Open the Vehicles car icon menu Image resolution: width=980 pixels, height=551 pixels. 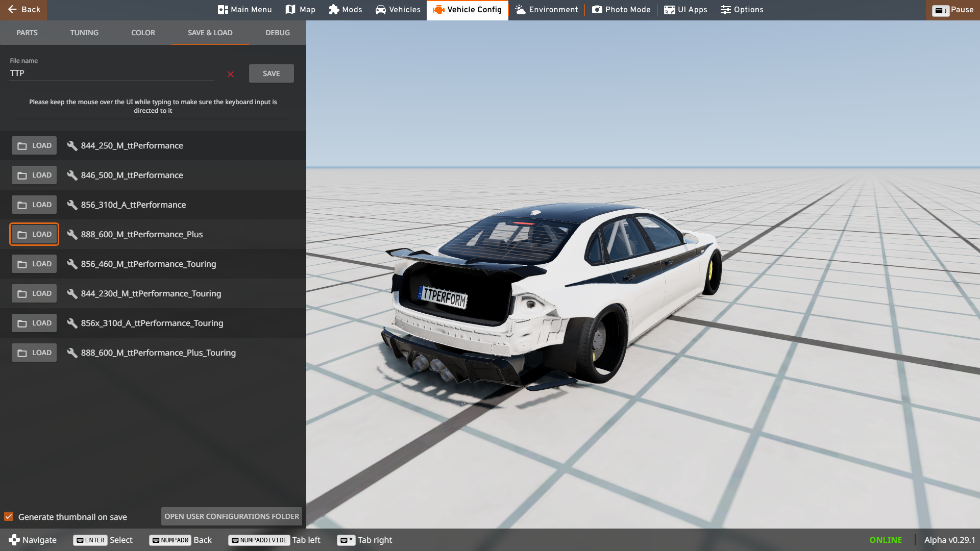click(x=398, y=10)
